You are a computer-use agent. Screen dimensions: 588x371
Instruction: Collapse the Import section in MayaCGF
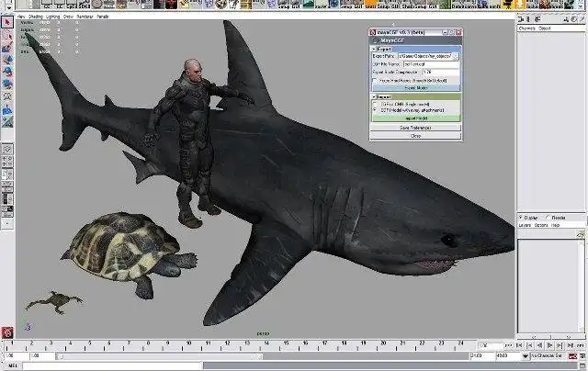[374, 96]
